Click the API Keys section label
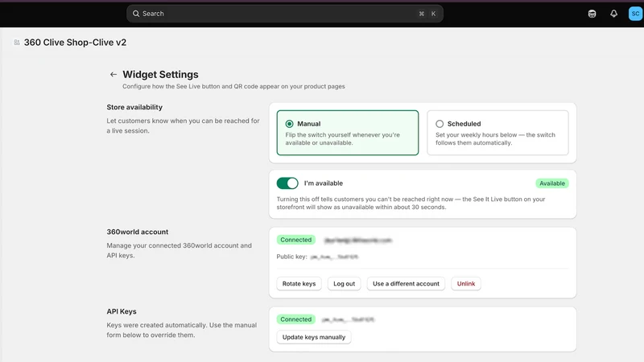Viewport: 644px width, 362px height. (122, 311)
